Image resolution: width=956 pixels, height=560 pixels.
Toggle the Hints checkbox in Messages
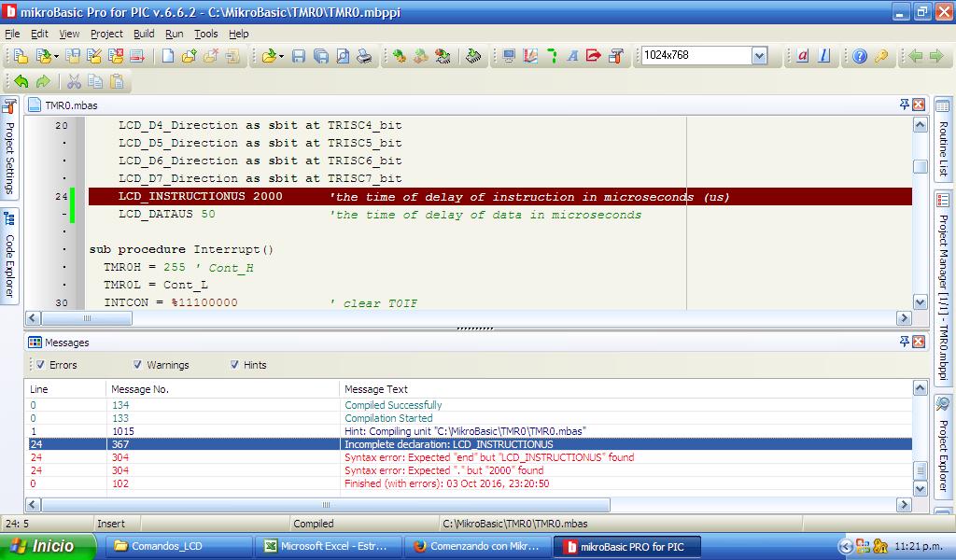[x=234, y=364]
